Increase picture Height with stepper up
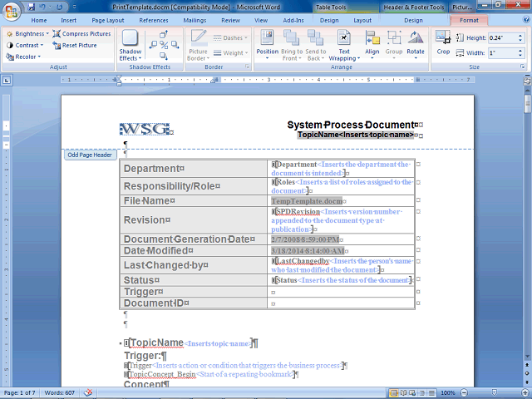Viewport: 532px width, 399px height. (520, 36)
